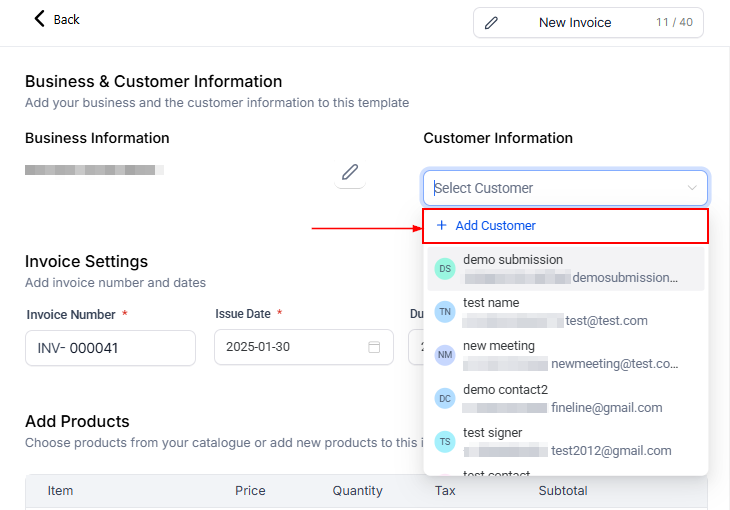Click the Price column header
730x510 pixels.
pos(250,490)
